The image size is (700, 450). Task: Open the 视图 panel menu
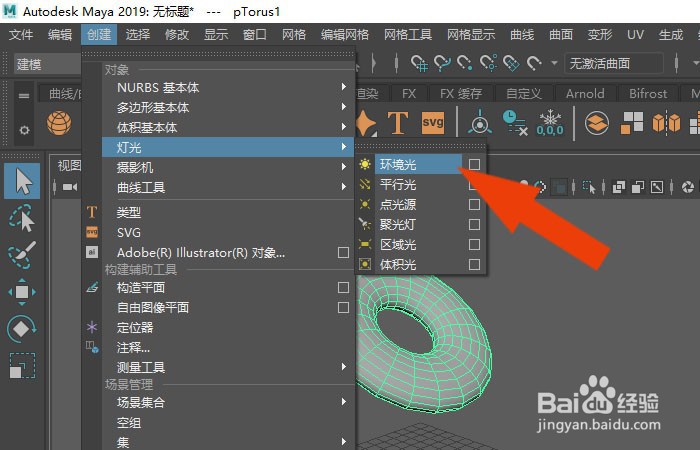click(69, 166)
